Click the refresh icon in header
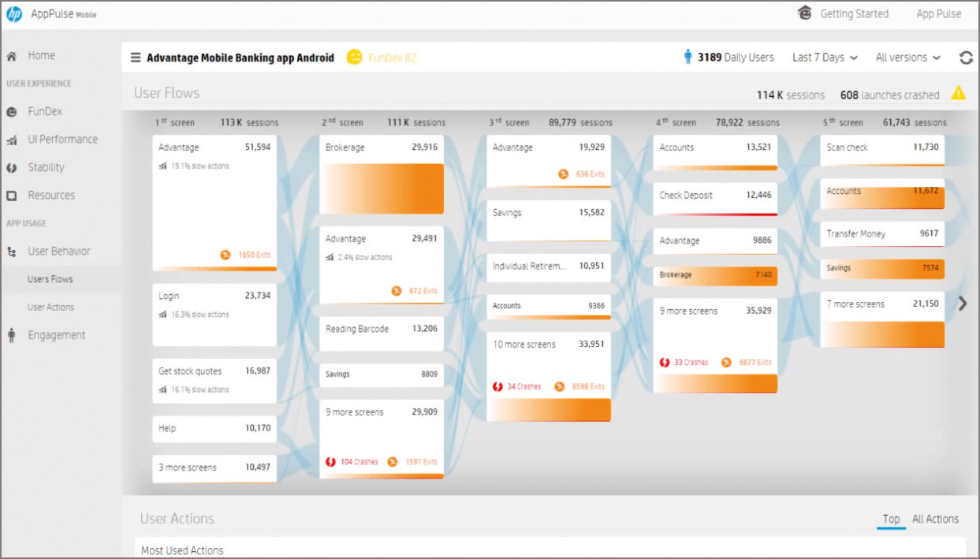Viewport: 980px width, 559px height. tap(966, 58)
